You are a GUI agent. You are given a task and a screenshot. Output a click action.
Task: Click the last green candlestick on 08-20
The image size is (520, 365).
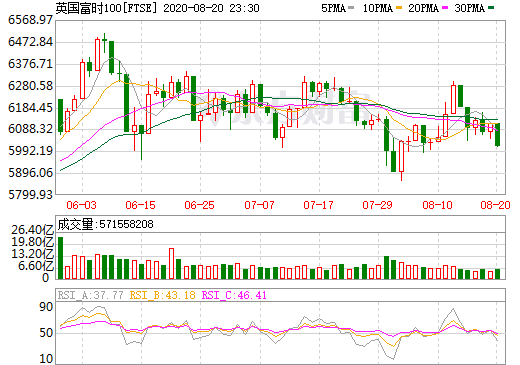497,135
